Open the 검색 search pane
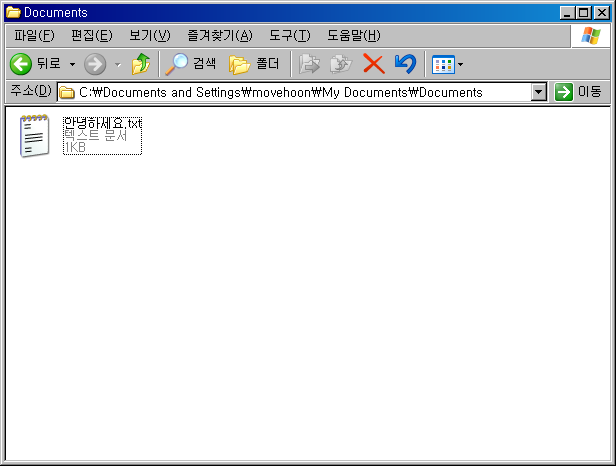 (191, 64)
